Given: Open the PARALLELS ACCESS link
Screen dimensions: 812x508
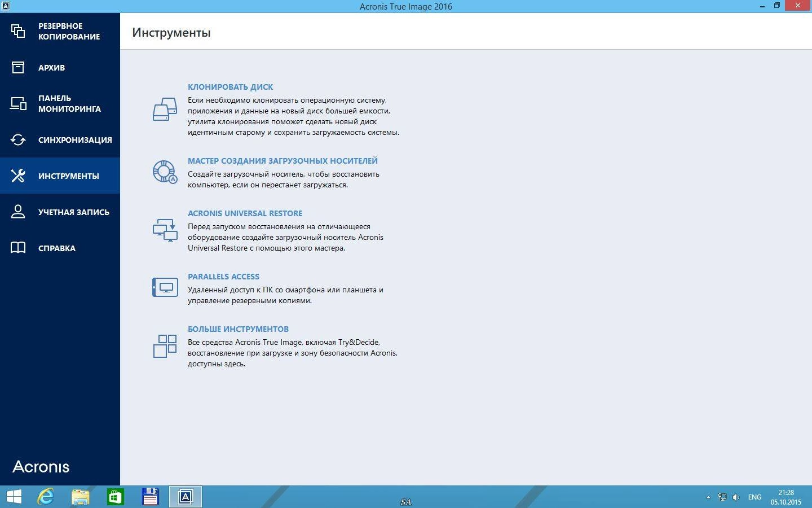Looking at the screenshot, I should pos(223,277).
